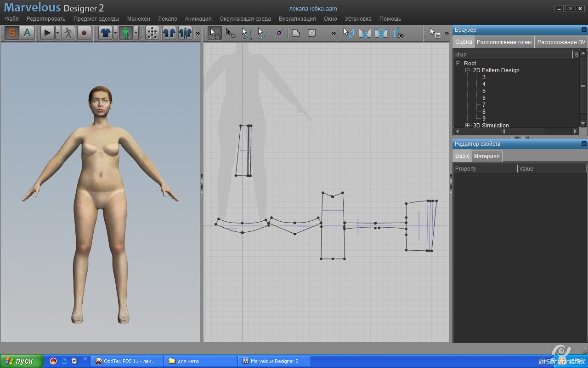Image resolution: width=588 pixels, height=368 pixels.
Task: Click the record button in toolbar
Action: (84, 33)
